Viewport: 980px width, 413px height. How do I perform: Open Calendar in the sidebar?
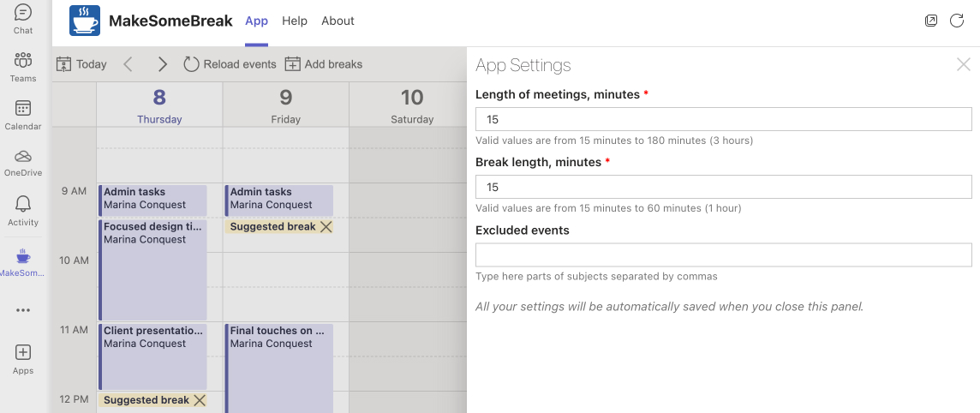coord(23,115)
